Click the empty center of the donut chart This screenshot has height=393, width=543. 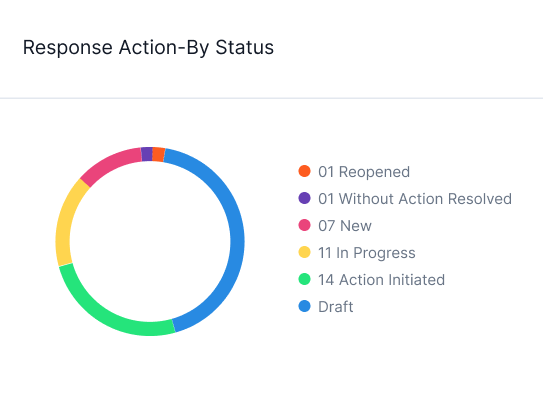tap(150, 241)
